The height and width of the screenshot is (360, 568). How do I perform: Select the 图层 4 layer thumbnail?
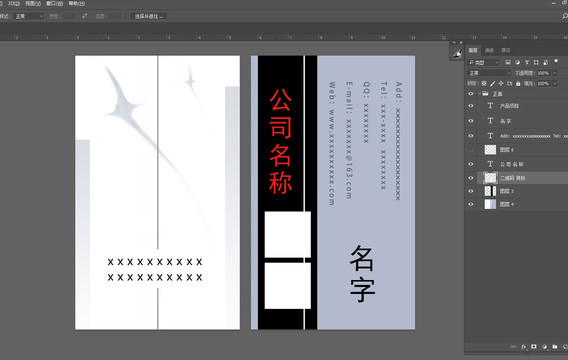click(x=490, y=204)
